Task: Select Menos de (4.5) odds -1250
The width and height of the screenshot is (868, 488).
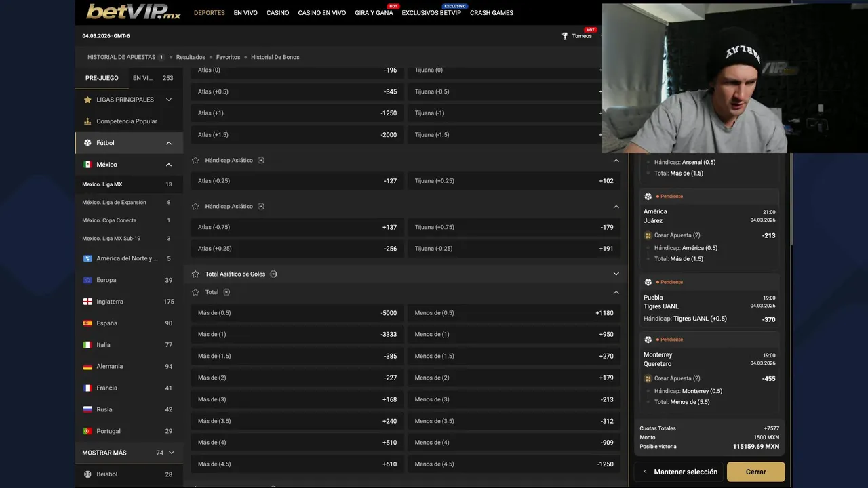Action: (514, 464)
